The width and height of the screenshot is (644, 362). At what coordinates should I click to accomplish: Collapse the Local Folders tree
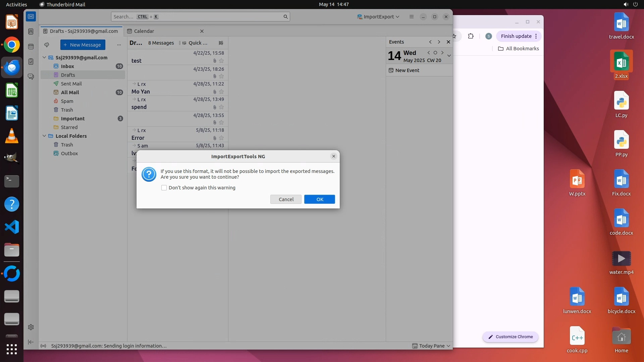click(x=44, y=136)
